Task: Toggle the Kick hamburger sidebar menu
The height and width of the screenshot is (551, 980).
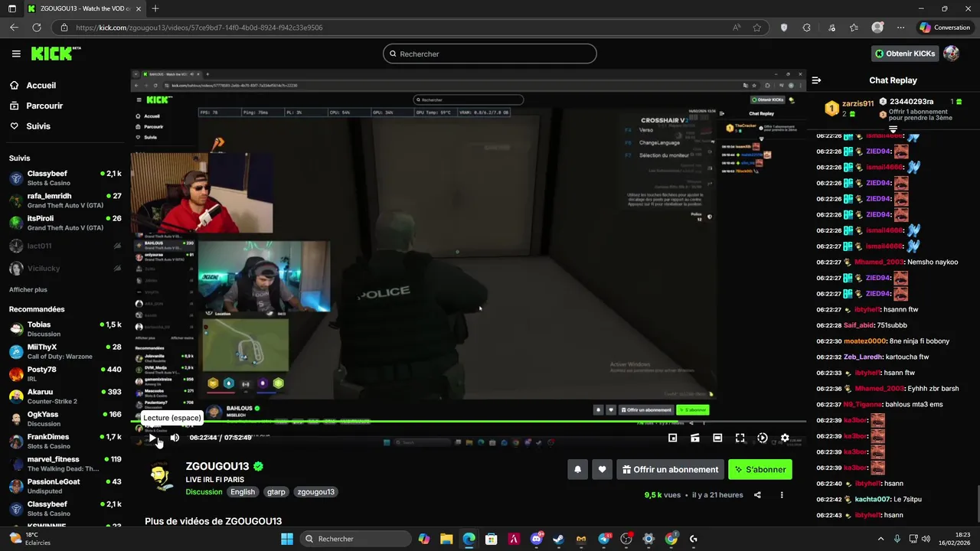Action: [16, 54]
